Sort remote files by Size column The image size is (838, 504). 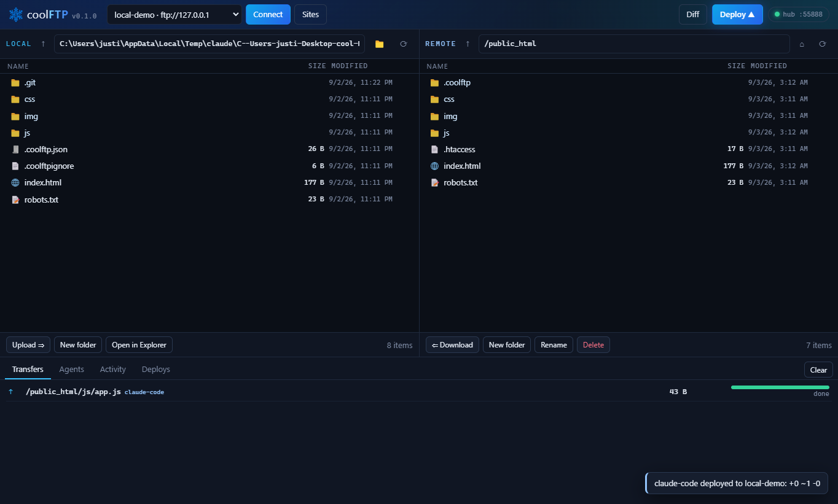(737, 66)
